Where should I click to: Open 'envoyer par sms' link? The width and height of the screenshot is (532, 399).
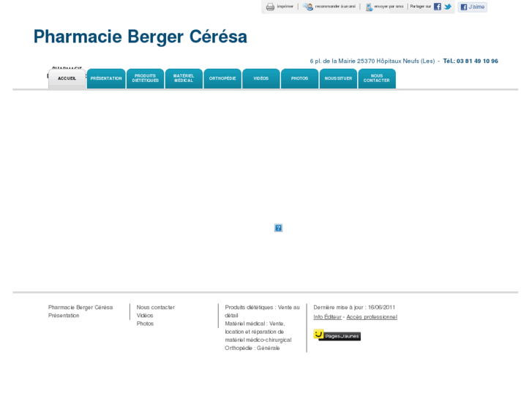(389, 7)
